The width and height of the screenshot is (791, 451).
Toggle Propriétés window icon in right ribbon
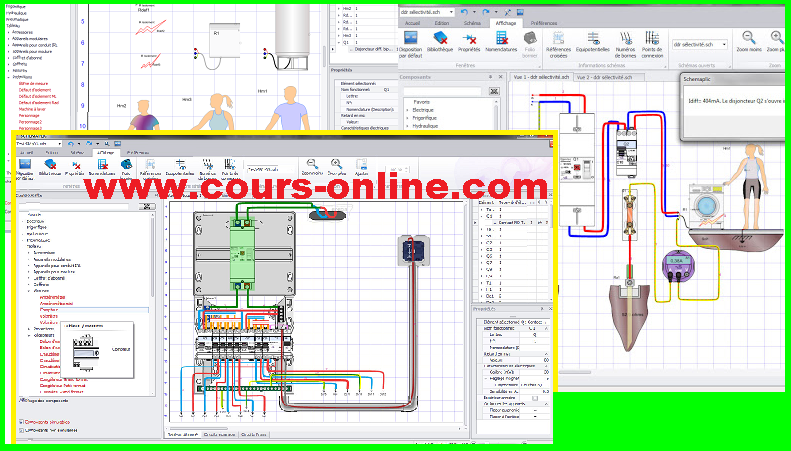469,38
